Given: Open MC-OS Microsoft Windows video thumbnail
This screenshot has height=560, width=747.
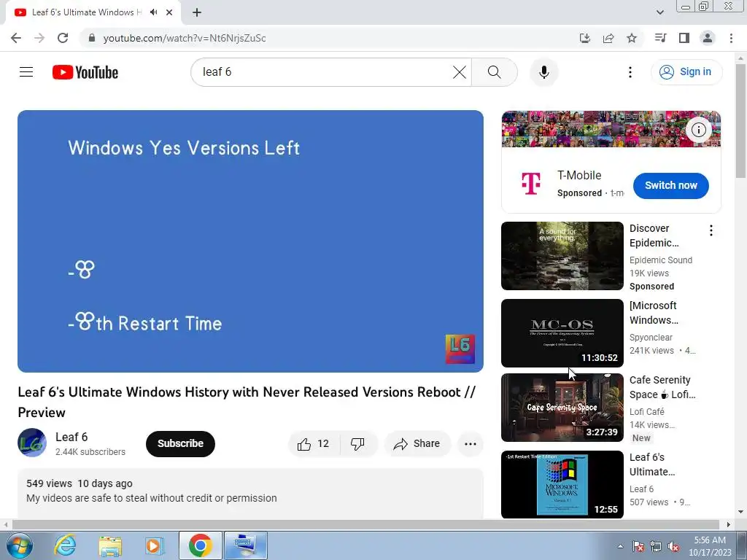Looking at the screenshot, I should pyautogui.click(x=562, y=332).
